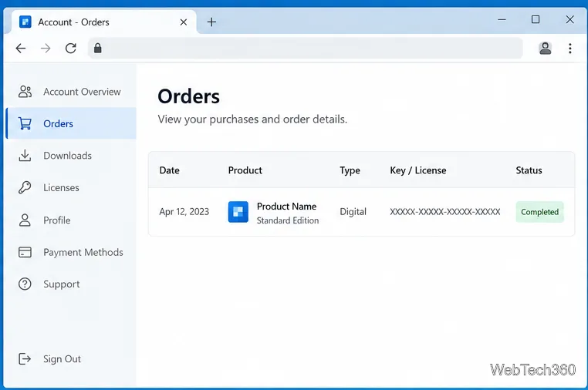Click the Orders shopping cart icon
Image resolution: width=588 pixels, height=390 pixels.
coord(25,123)
